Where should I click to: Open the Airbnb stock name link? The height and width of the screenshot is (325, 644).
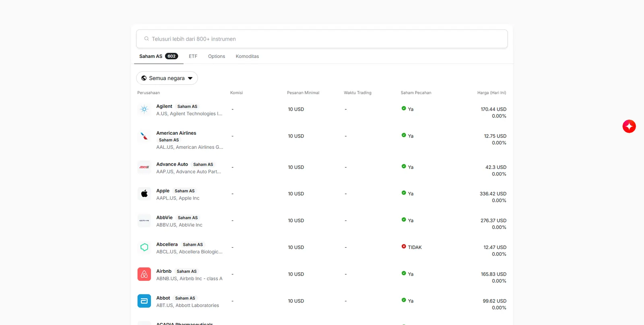164,271
